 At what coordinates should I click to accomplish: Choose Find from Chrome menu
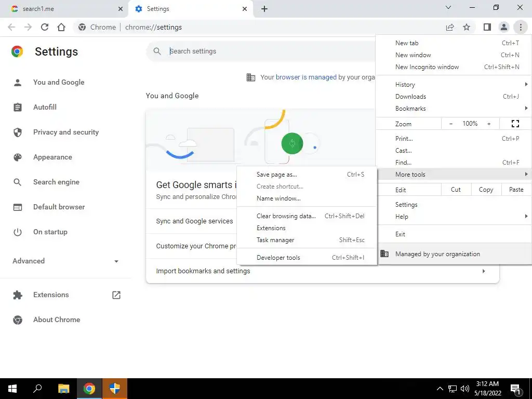click(454, 163)
